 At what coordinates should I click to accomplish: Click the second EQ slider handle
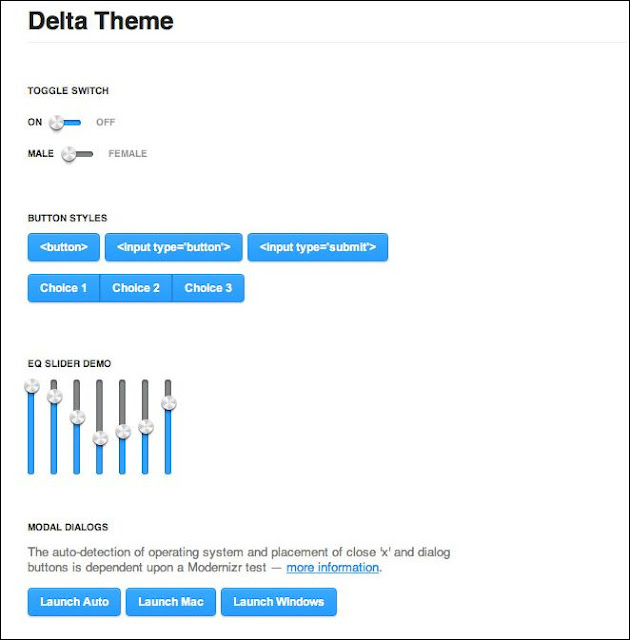(54, 397)
